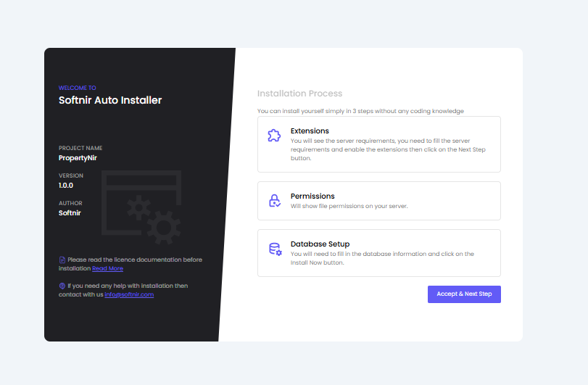This screenshot has width=588, height=385.
Task: Click the help location pin icon
Action: pyautogui.click(x=62, y=286)
